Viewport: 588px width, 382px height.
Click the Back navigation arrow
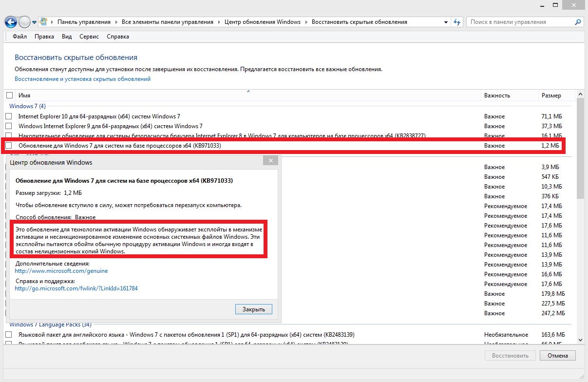pyautogui.click(x=11, y=22)
